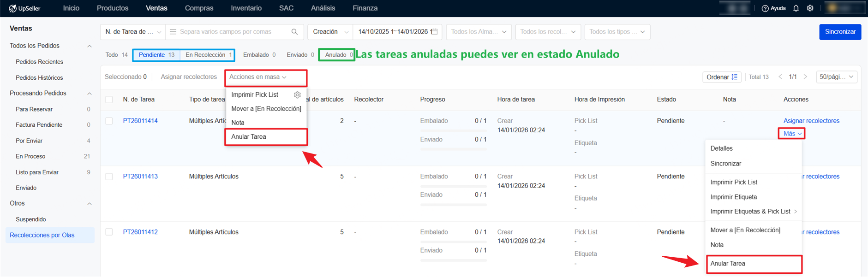
Task: Open task link PT26011414
Action: coord(140,121)
